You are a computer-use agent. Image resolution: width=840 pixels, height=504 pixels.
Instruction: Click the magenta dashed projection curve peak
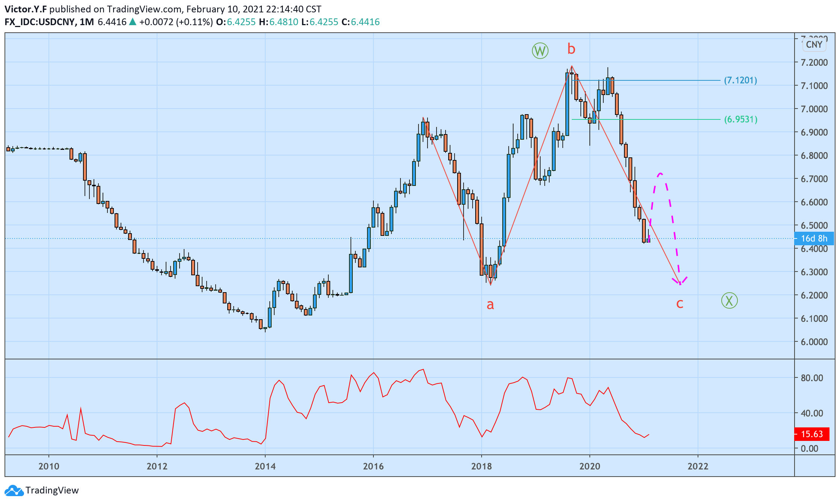coord(660,174)
